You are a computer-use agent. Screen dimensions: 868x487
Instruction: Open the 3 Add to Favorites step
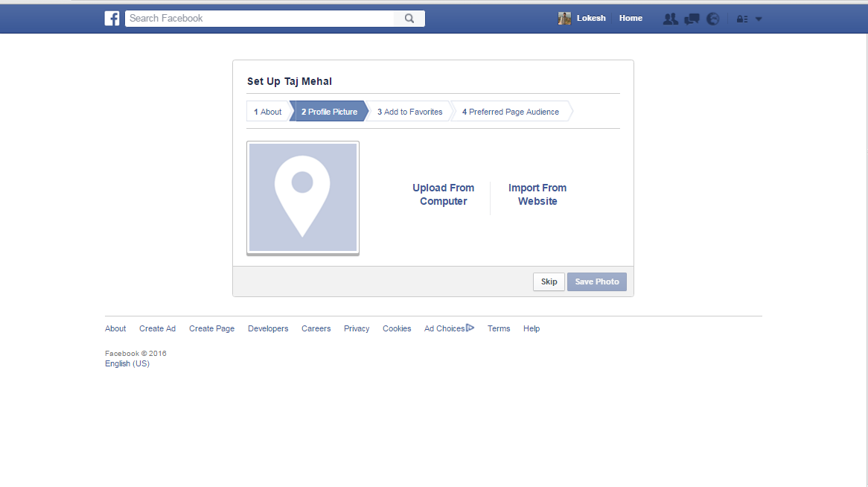coord(409,112)
